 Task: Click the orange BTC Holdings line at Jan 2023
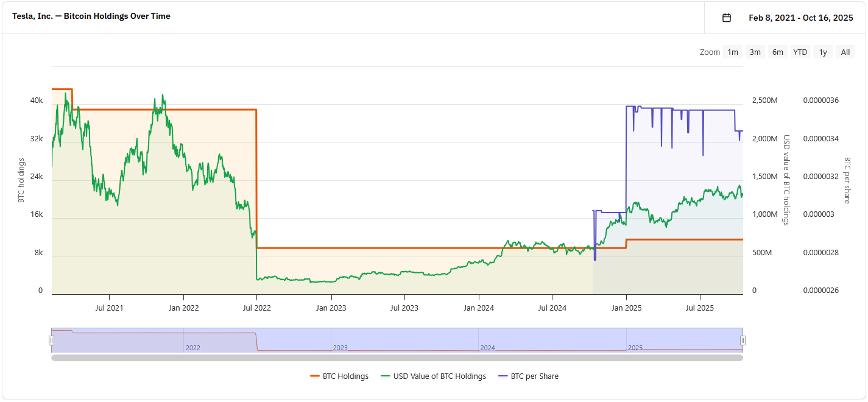331,248
